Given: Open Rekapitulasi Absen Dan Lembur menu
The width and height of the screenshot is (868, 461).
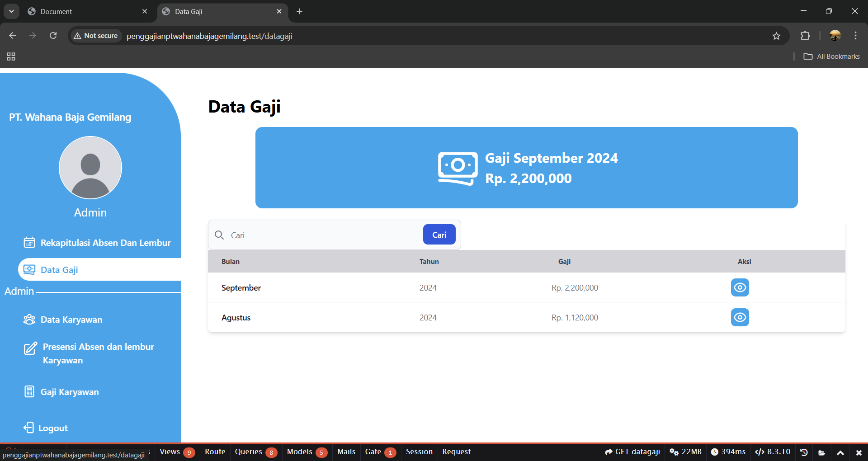Looking at the screenshot, I should 97,243.
